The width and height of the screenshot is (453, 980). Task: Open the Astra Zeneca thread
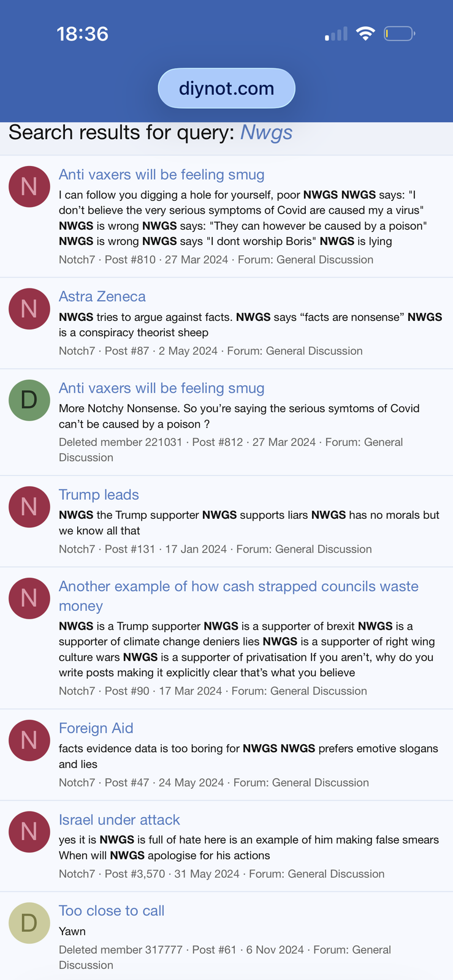(x=102, y=296)
